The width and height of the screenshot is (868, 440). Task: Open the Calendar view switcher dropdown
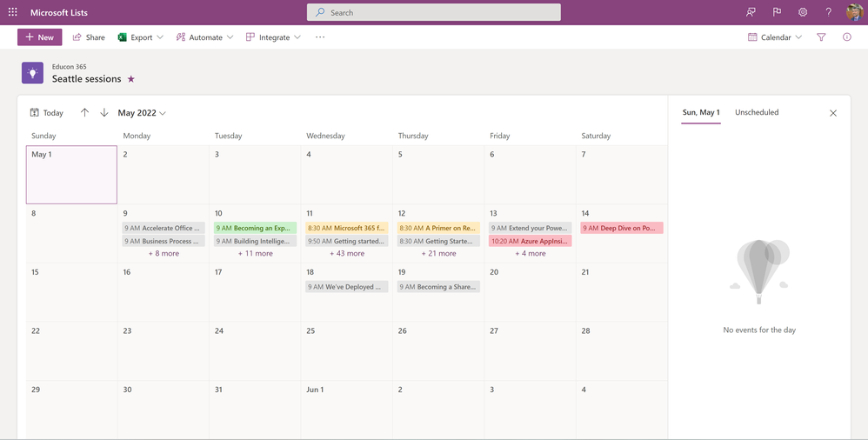(774, 37)
